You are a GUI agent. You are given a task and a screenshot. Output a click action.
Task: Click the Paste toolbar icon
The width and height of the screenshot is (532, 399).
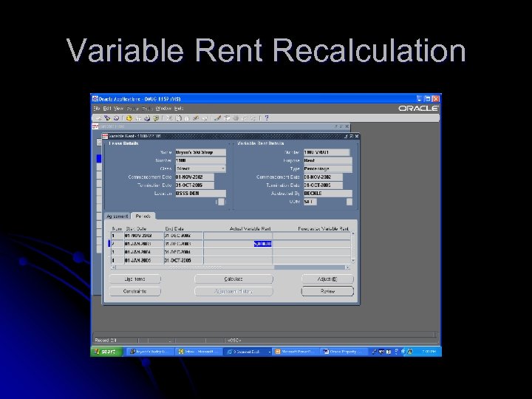[x=187, y=118]
